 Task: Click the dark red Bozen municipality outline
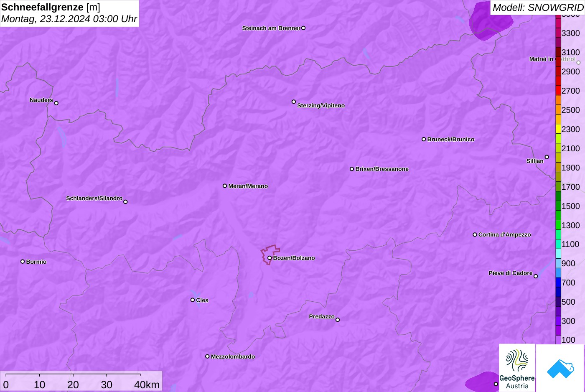coord(270,255)
